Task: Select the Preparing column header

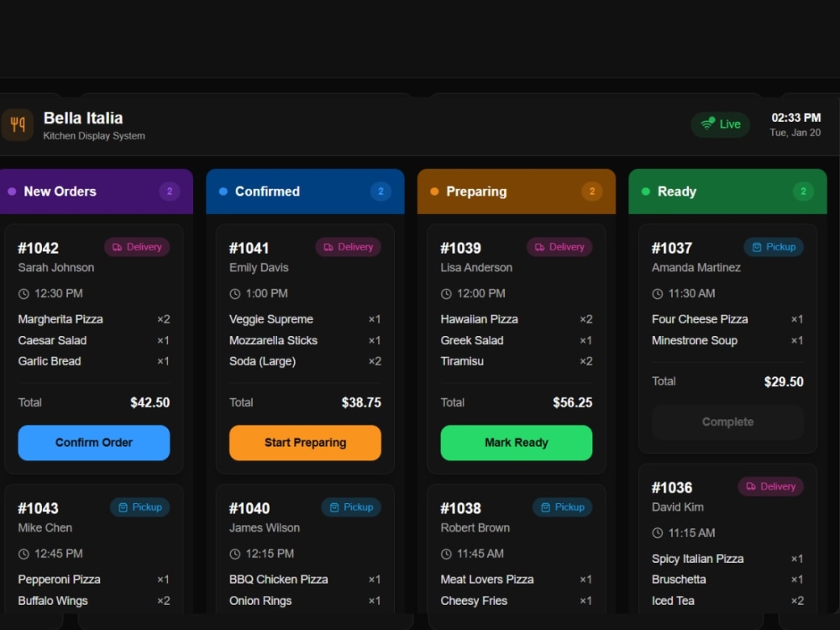Action: pos(517,192)
